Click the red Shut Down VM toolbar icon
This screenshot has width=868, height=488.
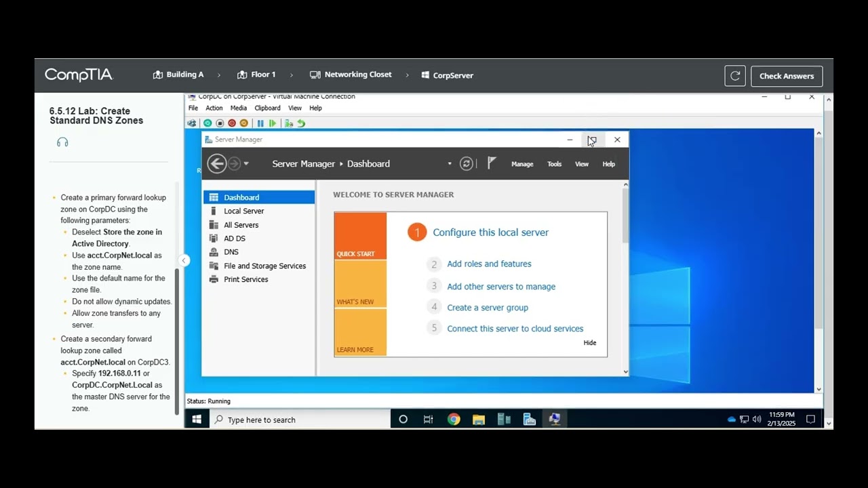[232, 123]
